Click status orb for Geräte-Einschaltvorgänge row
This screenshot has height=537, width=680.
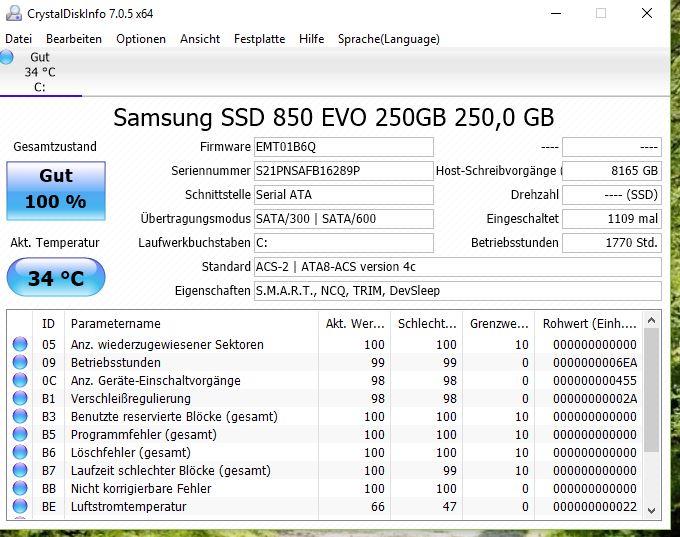[20, 380]
